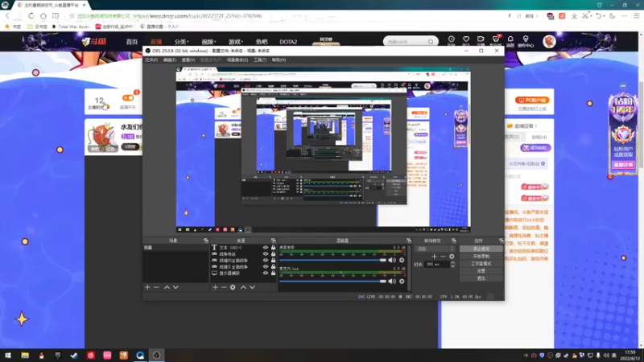Open the OBS View menu
This screenshot has width=644, height=362.
(188, 60)
